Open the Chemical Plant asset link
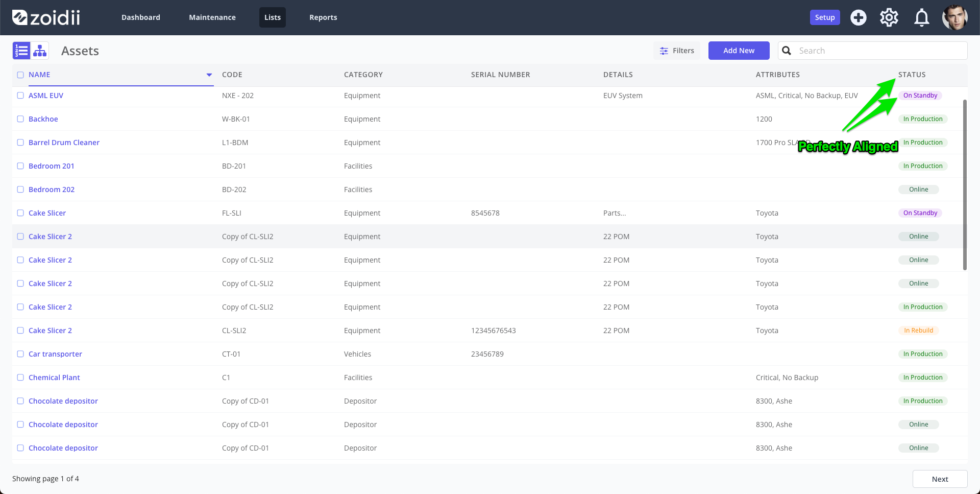Image resolution: width=980 pixels, height=494 pixels. point(54,378)
